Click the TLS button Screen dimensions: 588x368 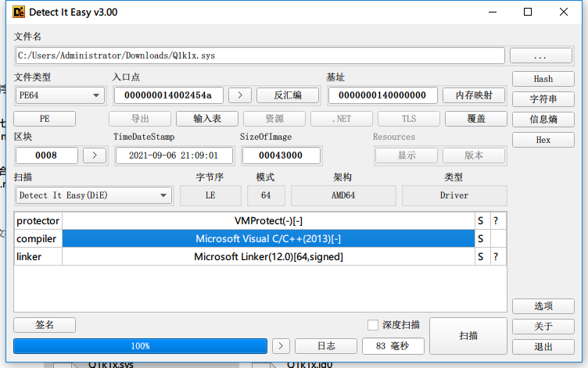coord(409,119)
